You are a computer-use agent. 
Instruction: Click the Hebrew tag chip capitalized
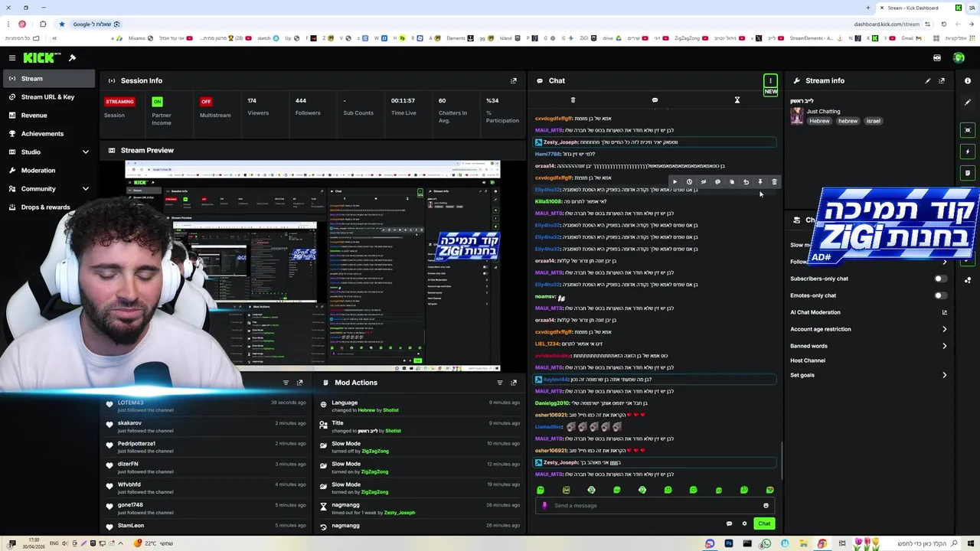819,121
